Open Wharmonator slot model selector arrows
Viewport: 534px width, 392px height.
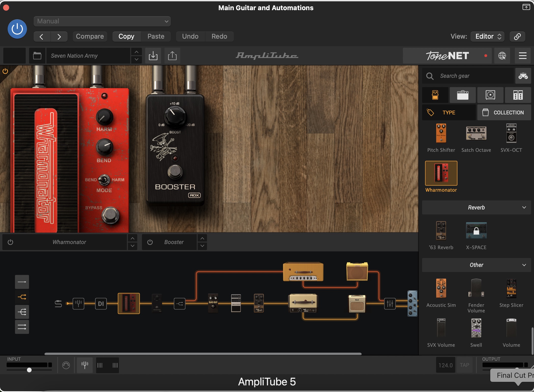pos(132,242)
